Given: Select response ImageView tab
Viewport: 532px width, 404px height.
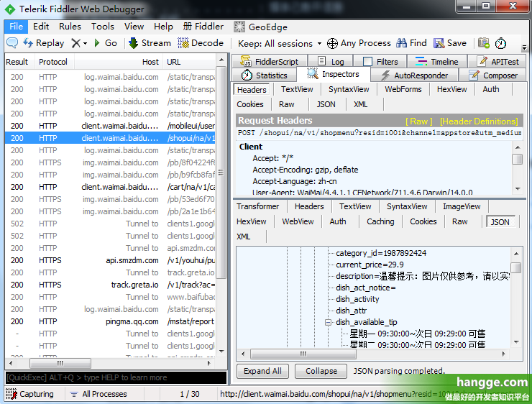Looking at the screenshot, I should click(x=462, y=206).
